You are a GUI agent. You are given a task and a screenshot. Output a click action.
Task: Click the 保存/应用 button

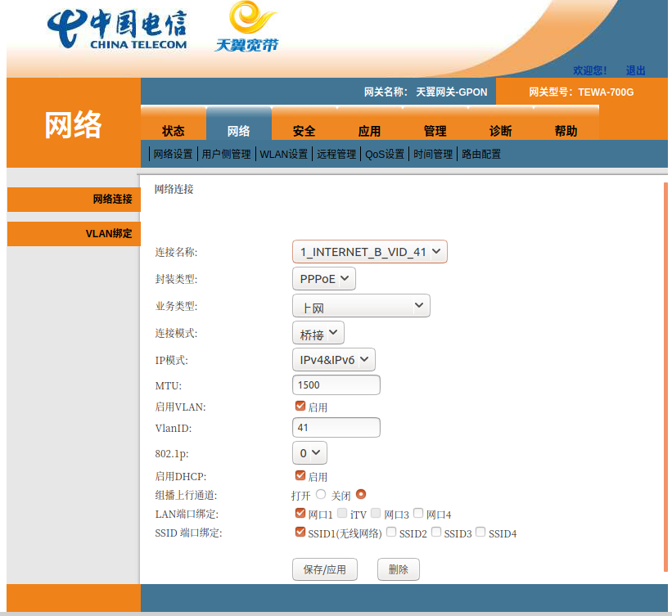324,569
